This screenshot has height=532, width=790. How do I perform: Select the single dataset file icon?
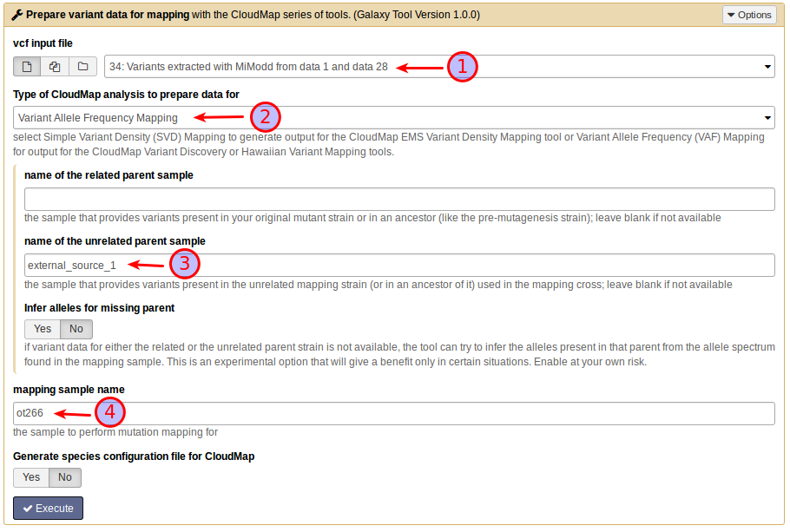[27, 67]
